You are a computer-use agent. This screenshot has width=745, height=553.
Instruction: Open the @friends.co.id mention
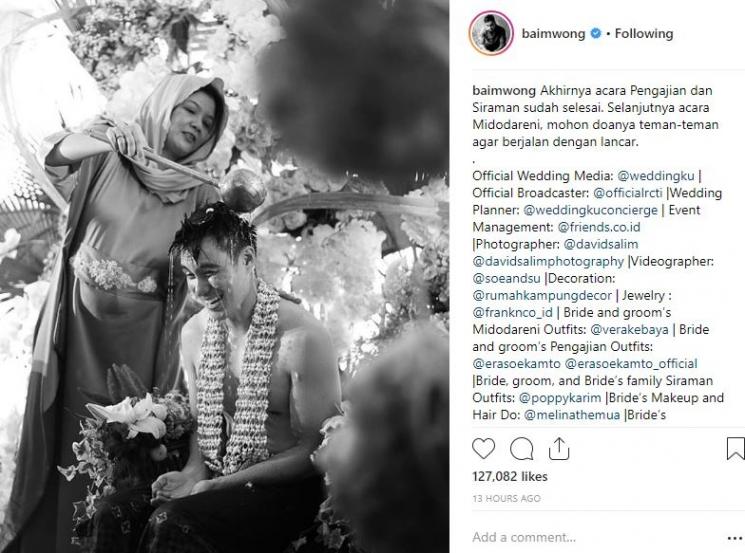[x=599, y=227]
